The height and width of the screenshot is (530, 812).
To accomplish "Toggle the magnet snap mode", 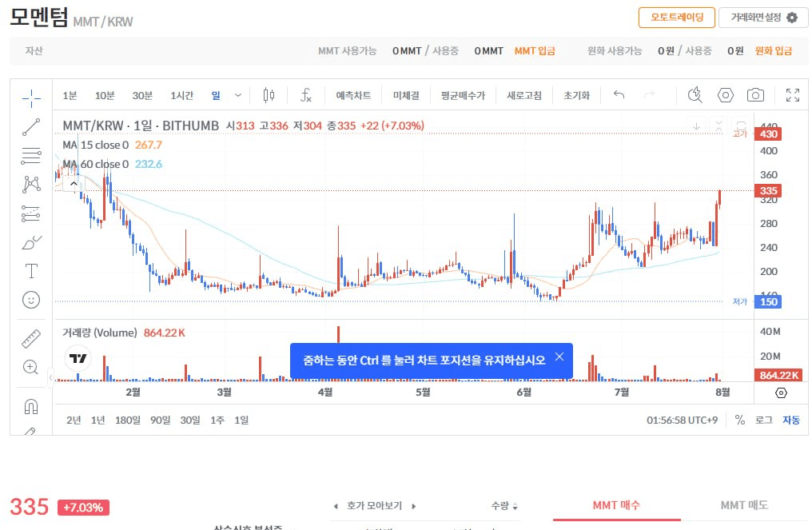I will [31, 407].
